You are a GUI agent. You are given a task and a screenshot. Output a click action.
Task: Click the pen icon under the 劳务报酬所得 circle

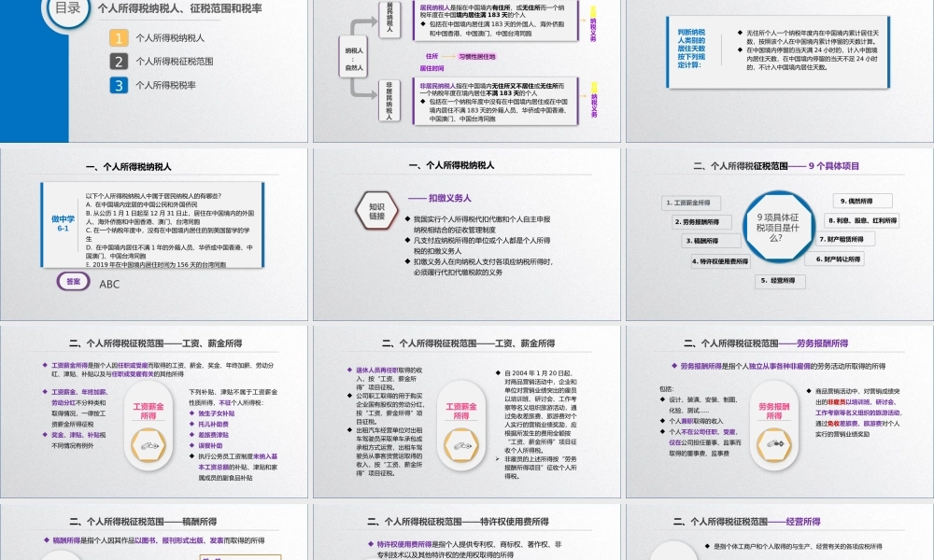point(773,443)
